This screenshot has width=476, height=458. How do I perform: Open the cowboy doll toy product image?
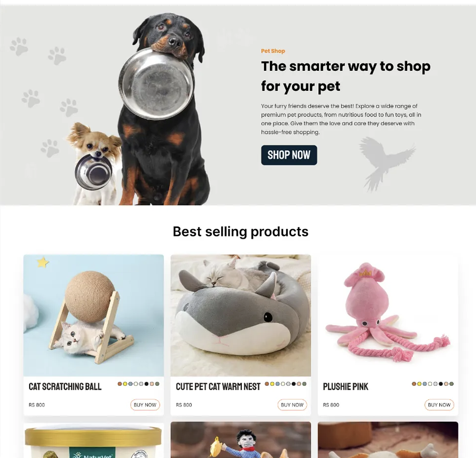click(x=241, y=440)
